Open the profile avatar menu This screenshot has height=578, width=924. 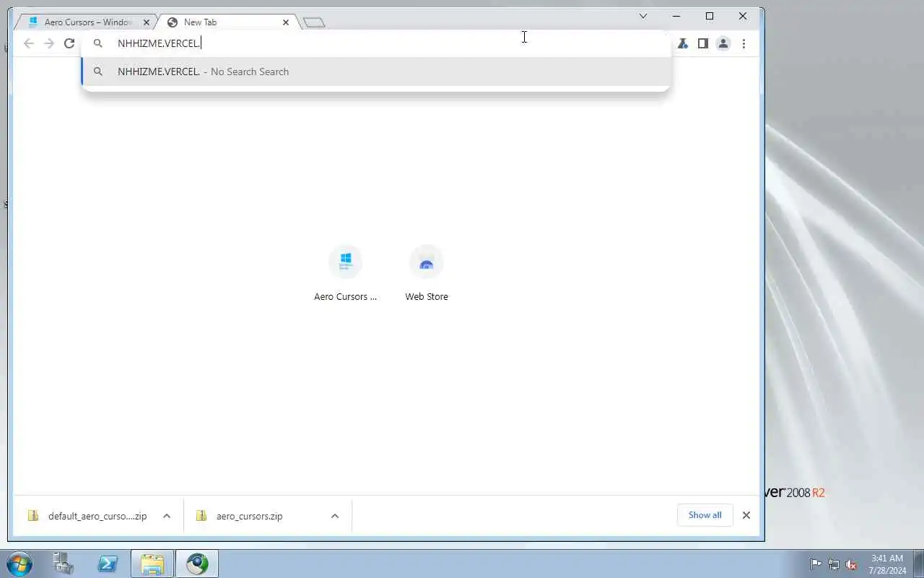click(723, 43)
